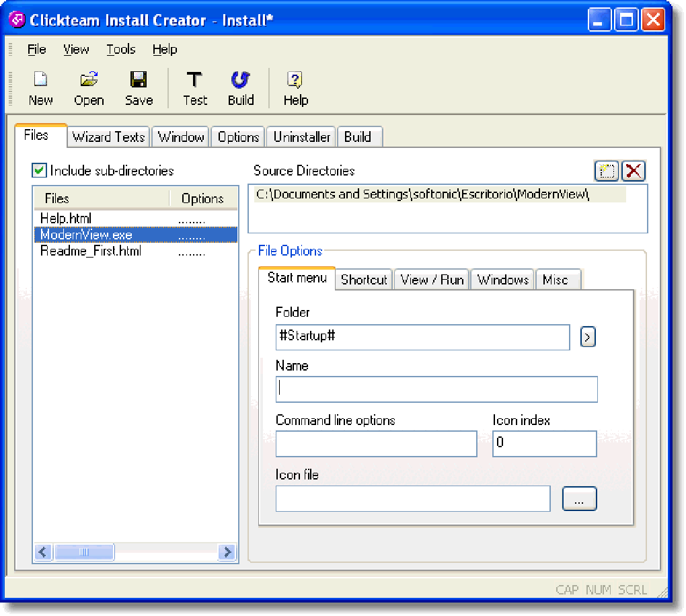This screenshot has width=686, height=616.
Task: Select ModernView.exe in the files list
Action: 136,235
